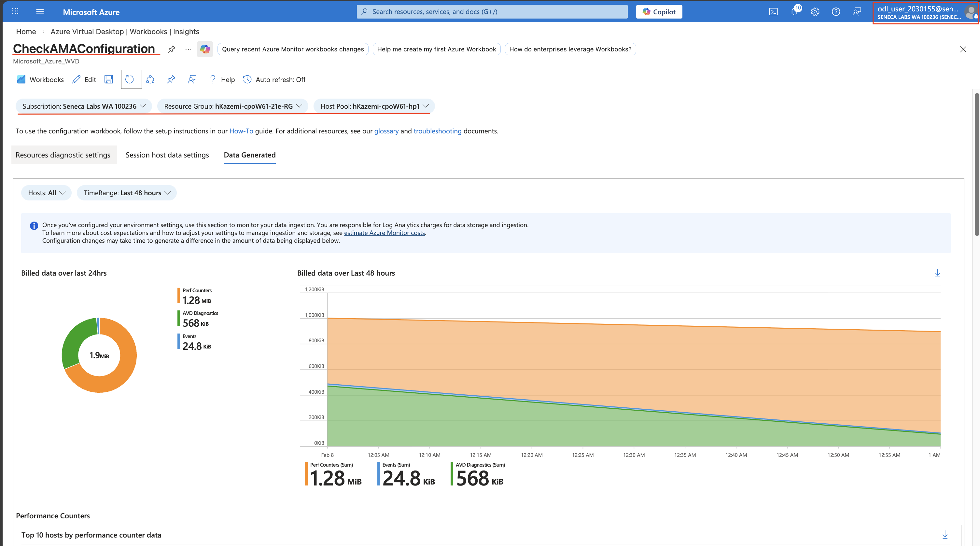Viewport: 980px width, 546px height.
Task: Save the workbook with the disk icon
Action: click(109, 79)
